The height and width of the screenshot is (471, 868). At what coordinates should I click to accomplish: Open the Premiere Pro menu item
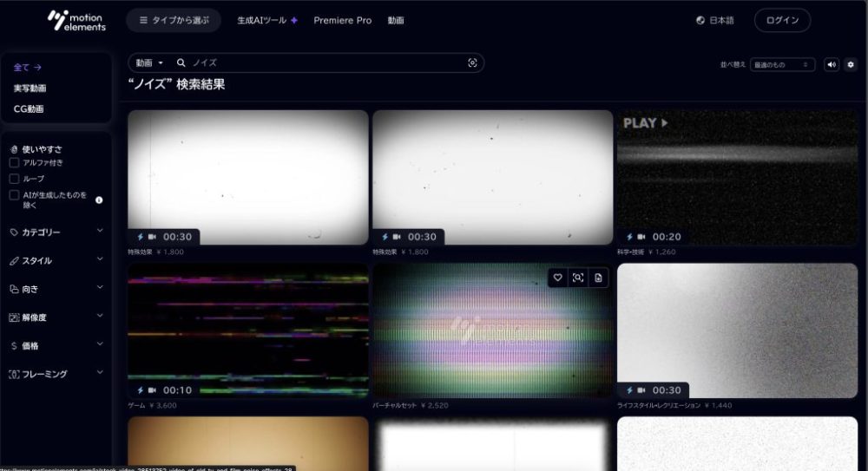click(x=342, y=21)
